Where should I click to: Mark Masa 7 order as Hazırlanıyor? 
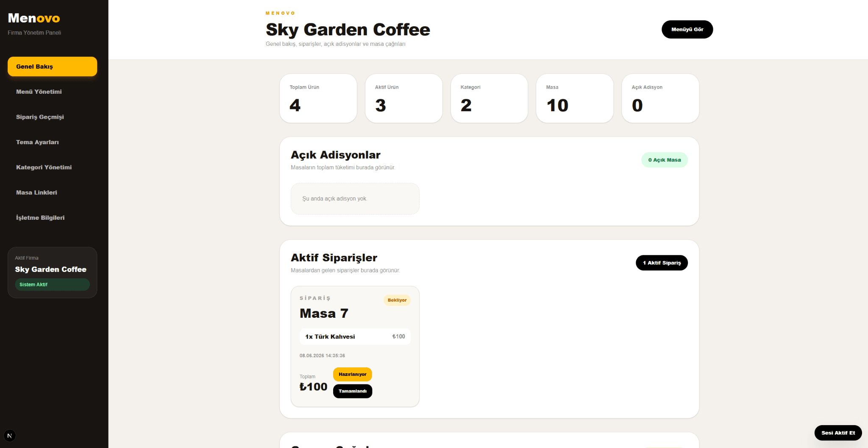(x=352, y=374)
